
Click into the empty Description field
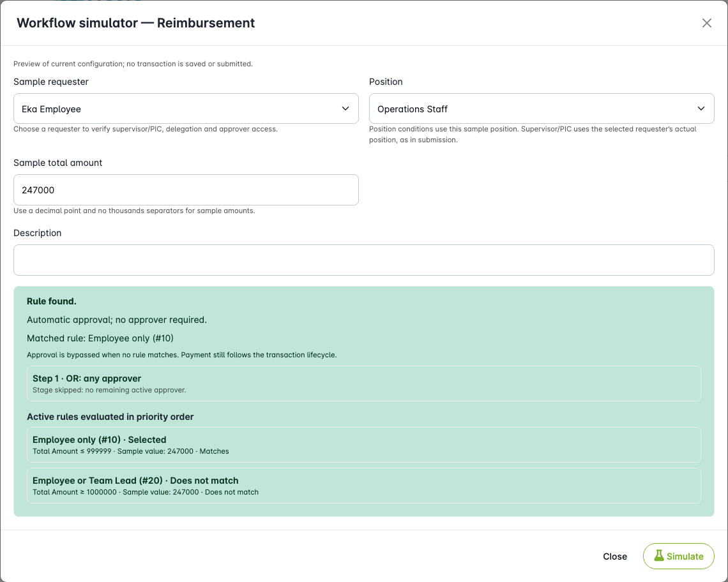pyautogui.click(x=363, y=260)
